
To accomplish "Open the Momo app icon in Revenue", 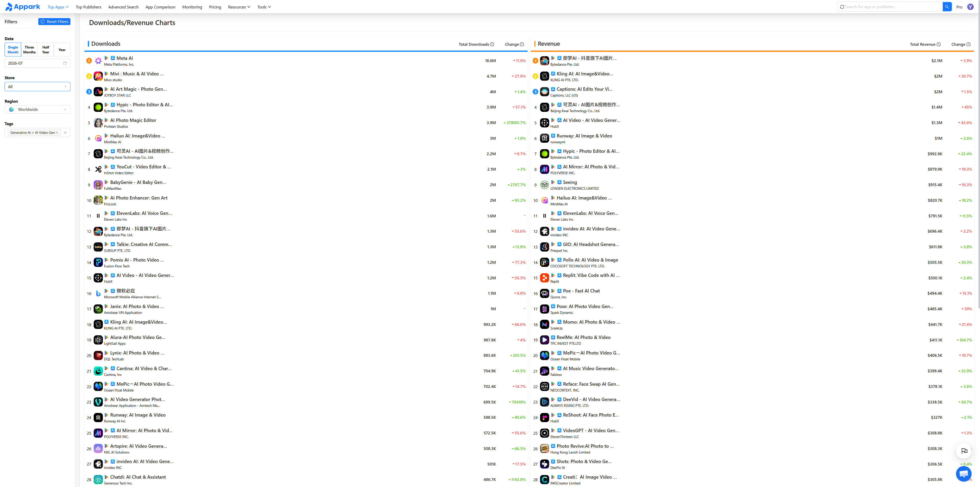I will coord(544,324).
